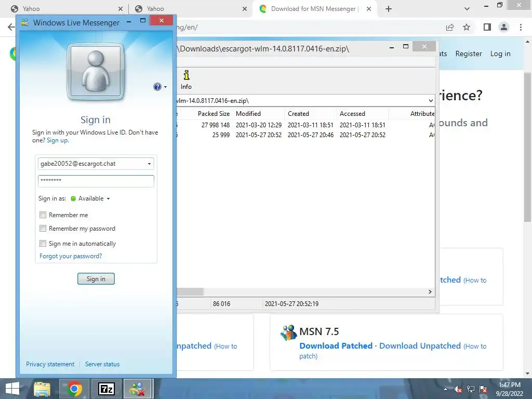Click the network tray icon
Image resolution: width=532 pixels, height=399 pixels.
click(x=471, y=389)
